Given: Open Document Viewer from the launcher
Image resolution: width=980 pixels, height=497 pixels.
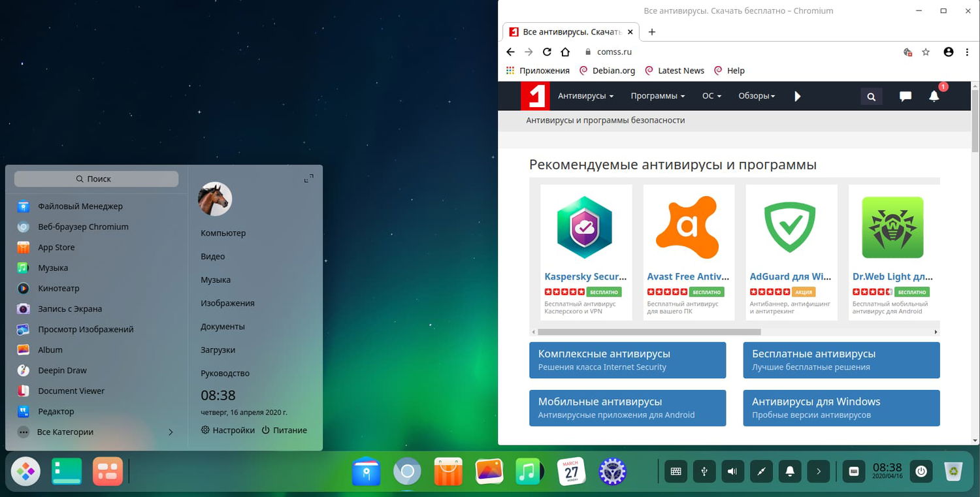Looking at the screenshot, I should (71, 391).
